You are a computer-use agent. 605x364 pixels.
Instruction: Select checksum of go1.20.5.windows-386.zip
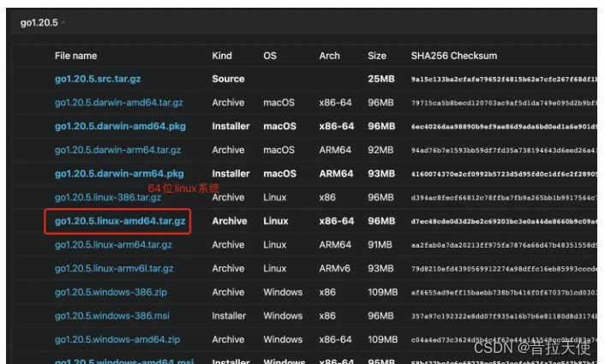[x=504, y=292]
